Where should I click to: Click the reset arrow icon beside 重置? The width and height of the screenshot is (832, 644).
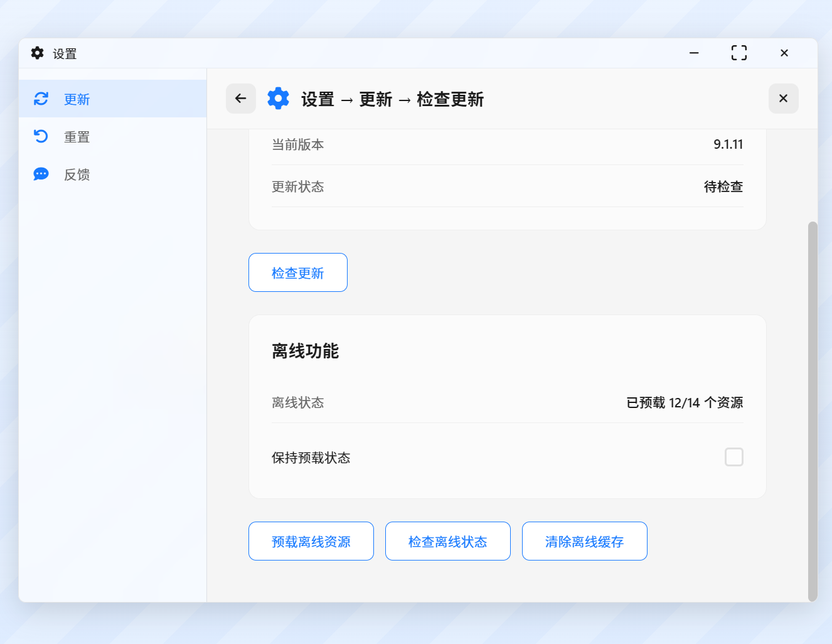[41, 136]
